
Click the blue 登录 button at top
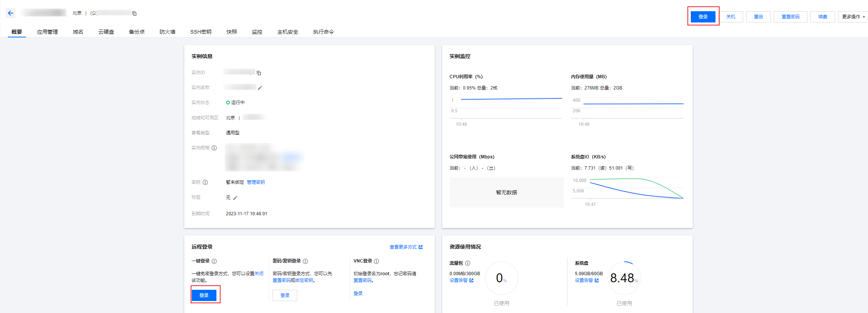click(703, 17)
